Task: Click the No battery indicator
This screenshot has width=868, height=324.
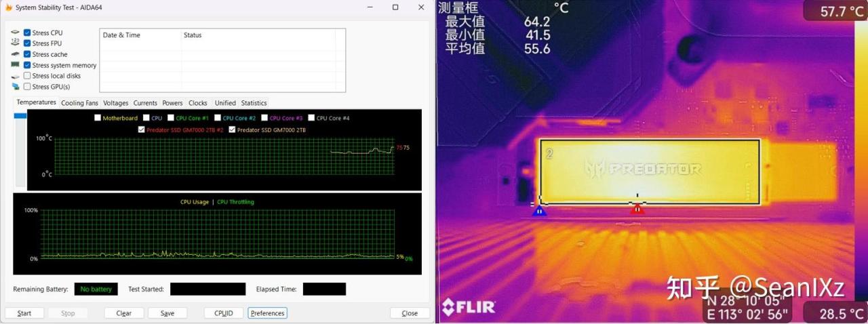Action: 96,289
